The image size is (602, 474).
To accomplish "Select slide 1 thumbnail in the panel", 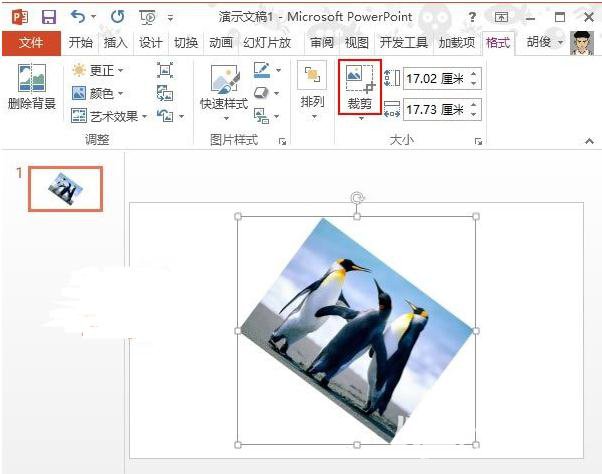I will tap(65, 188).
